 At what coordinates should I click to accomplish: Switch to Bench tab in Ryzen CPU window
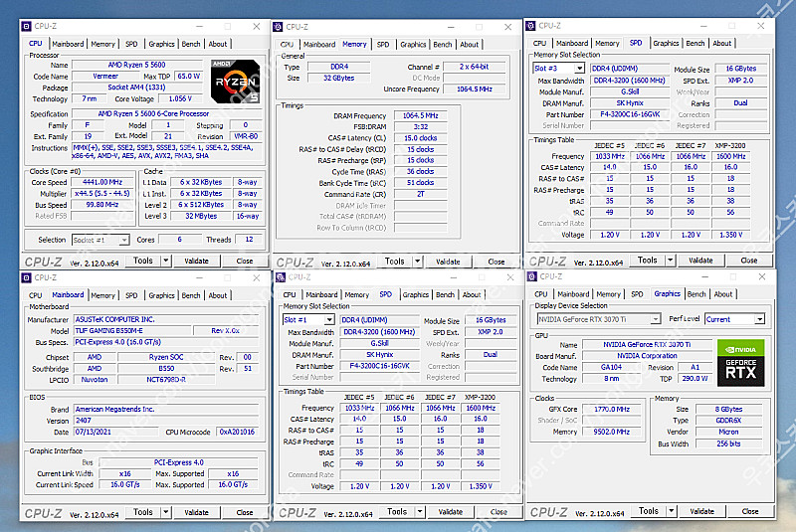pos(191,44)
